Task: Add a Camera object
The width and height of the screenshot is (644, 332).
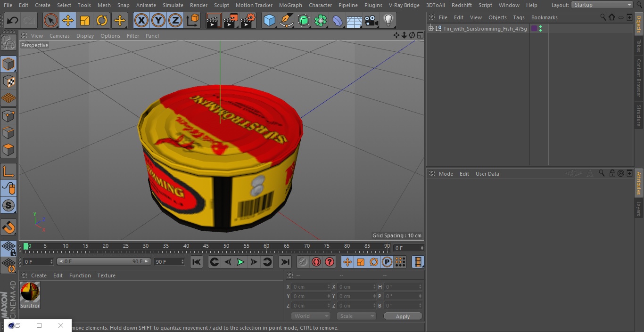Action: pos(372,20)
